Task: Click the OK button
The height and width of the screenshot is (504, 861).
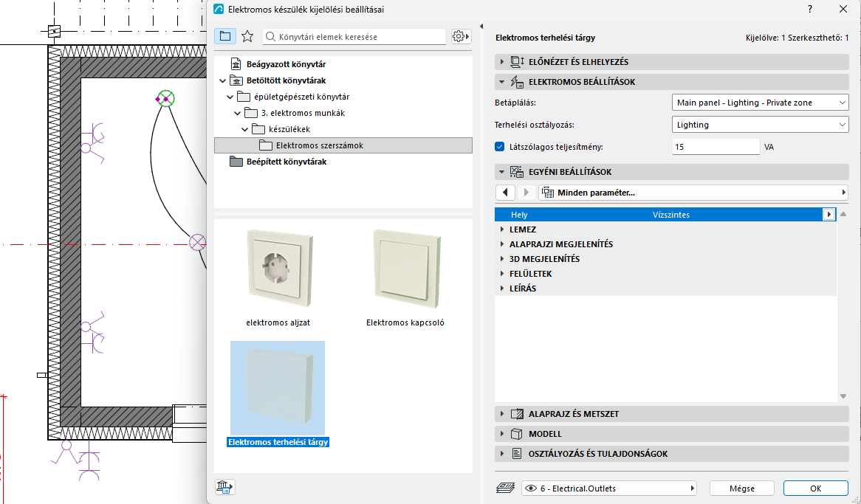Action: pos(815,488)
